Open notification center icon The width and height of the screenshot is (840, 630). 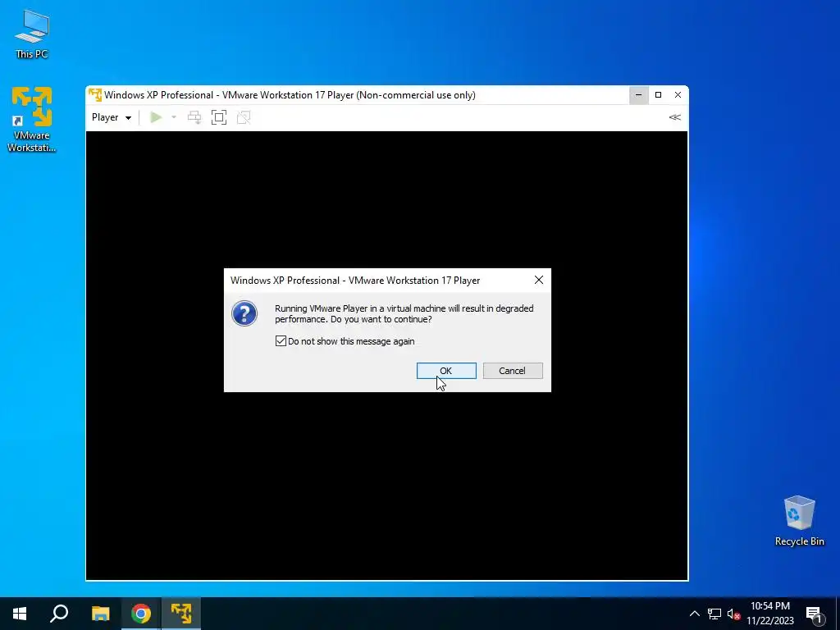[x=814, y=614]
